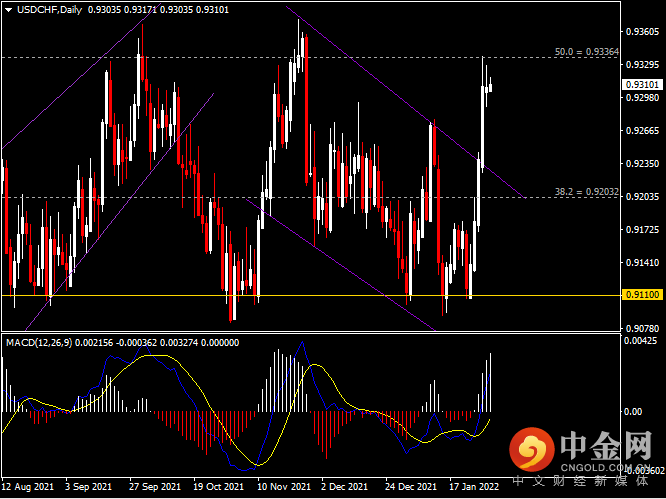Select the 50.0 = 0.93364 Fibonacci label
Viewport: 666px width, 499px height.
tap(587, 52)
